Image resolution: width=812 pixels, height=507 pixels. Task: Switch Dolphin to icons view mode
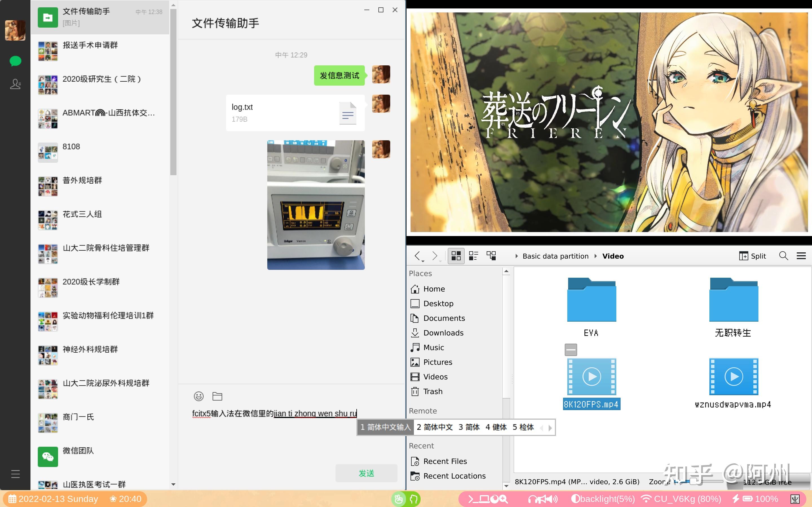pyautogui.click(x=456, y=255)
